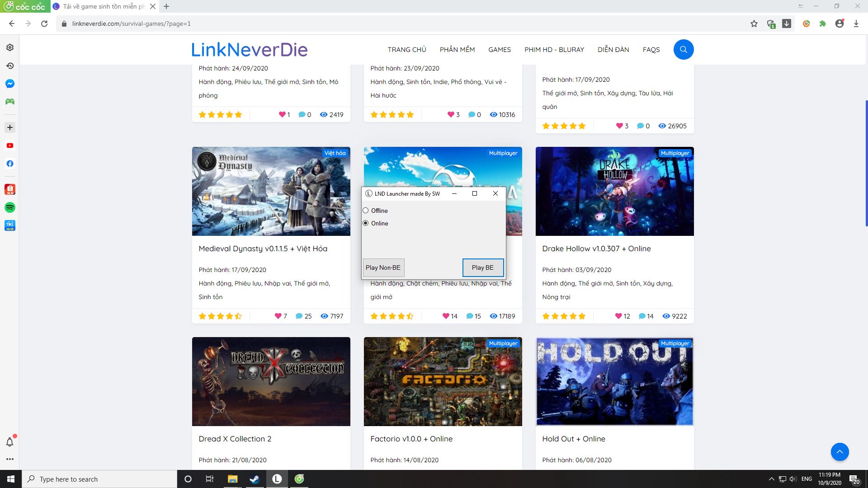Toggle the bookmark star in the address bar
The width and height of the screenshot is (868, 488).
pos(754,23)
